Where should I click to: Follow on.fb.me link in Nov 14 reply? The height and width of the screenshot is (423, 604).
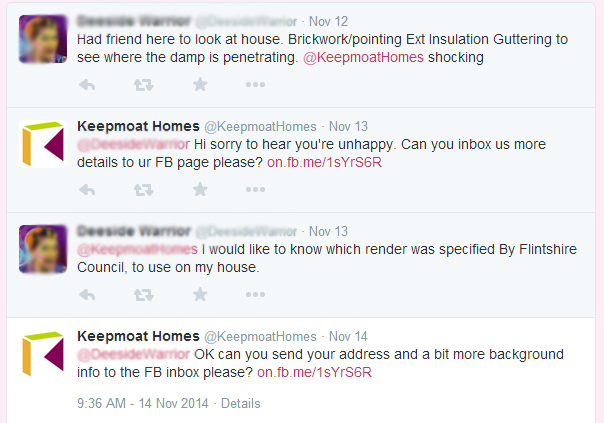pyautogui.click(x=314, y=372)
